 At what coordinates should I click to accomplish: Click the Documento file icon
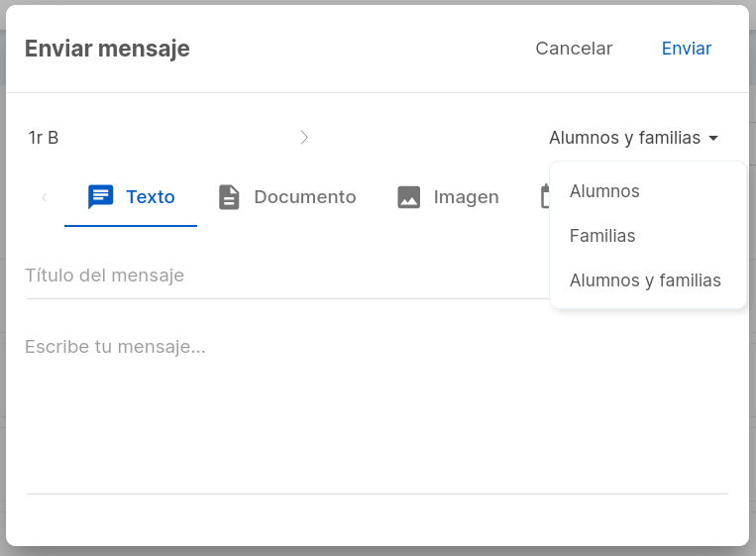coord(229,197)
